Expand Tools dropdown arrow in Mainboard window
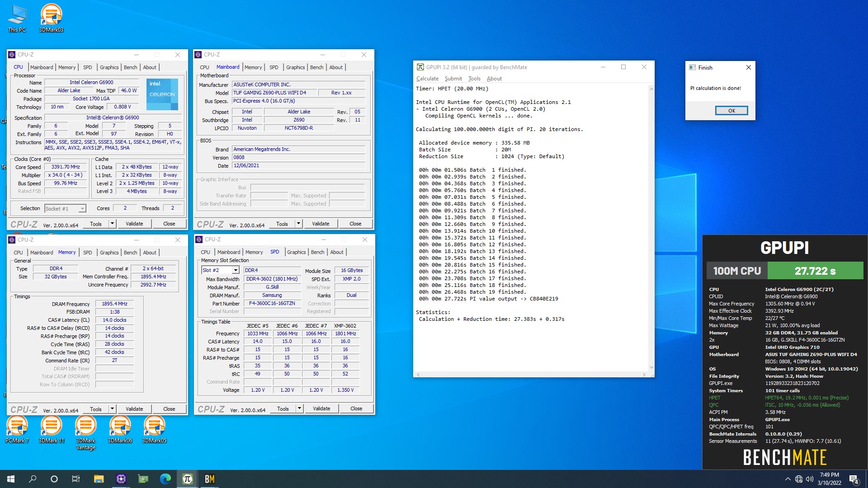 (x=298, y=224)
